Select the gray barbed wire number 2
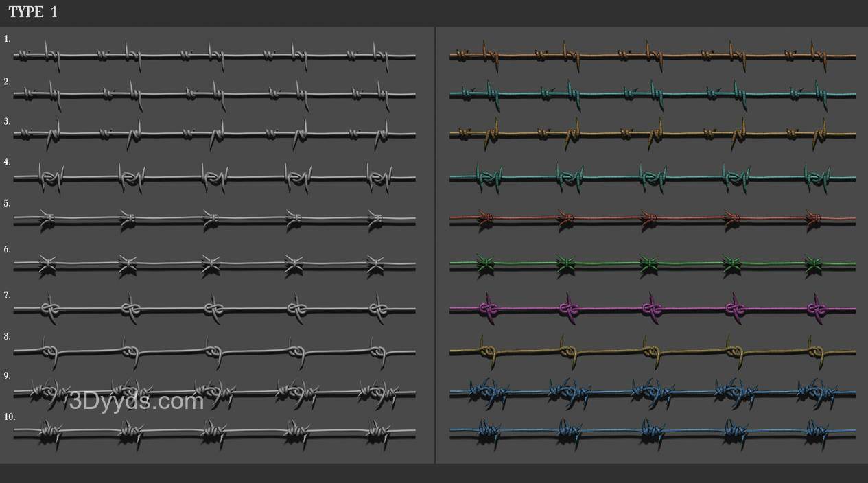 point(214,95)
